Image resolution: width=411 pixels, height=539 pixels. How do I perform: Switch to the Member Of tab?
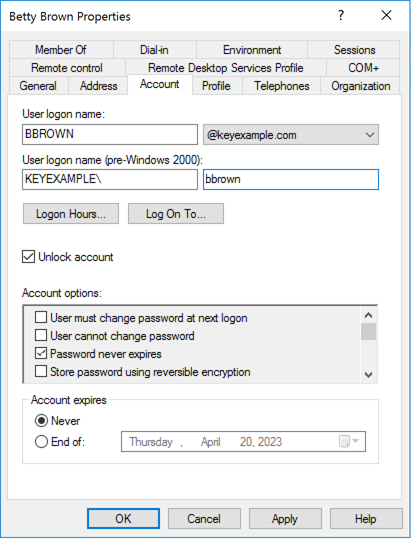pyautogui.click(x=61, y=50)
